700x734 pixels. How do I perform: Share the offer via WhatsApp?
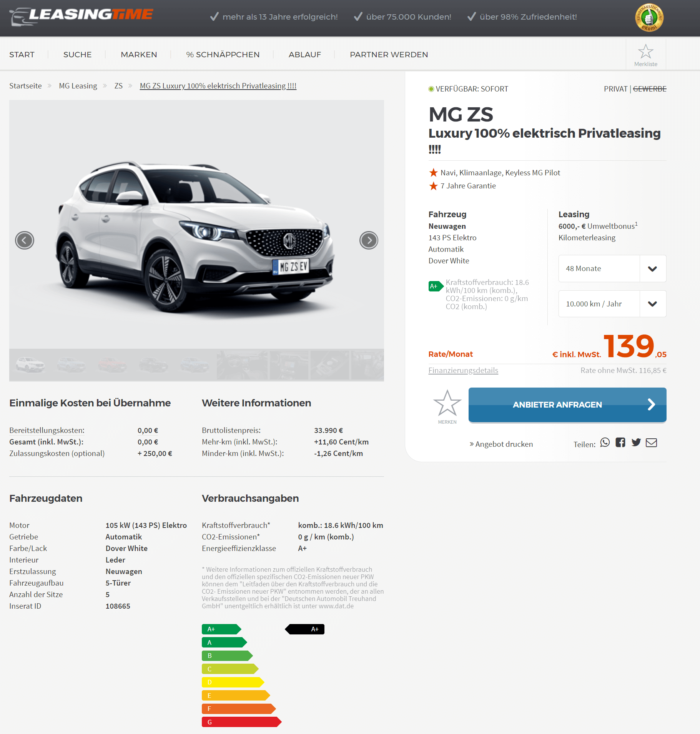tap(605, 443)
